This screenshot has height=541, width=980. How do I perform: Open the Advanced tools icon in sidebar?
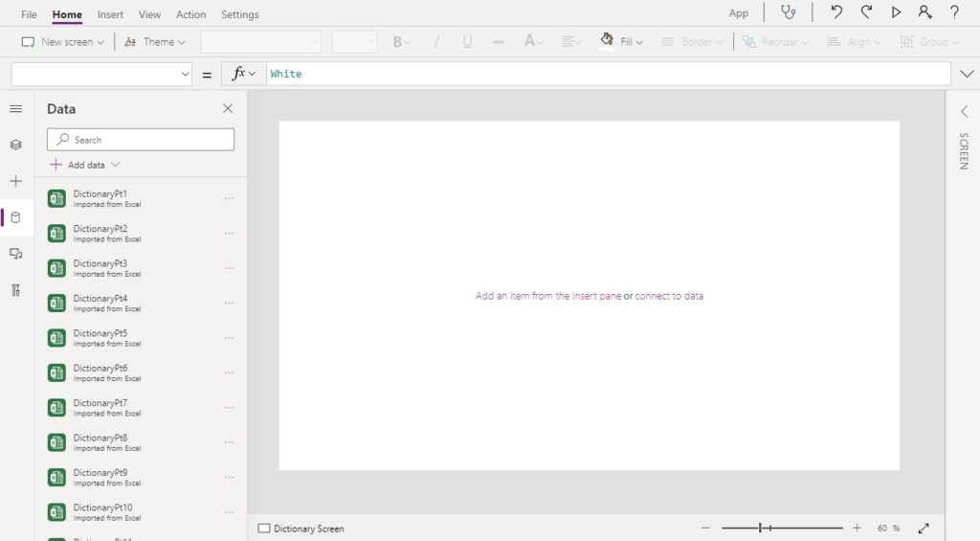pos(15,290)
